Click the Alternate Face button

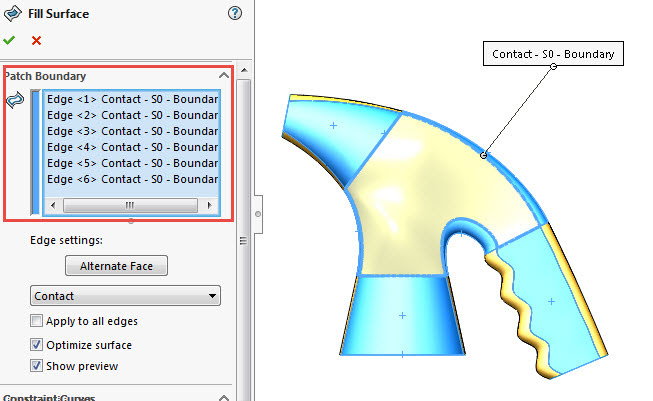click(116, 266)
